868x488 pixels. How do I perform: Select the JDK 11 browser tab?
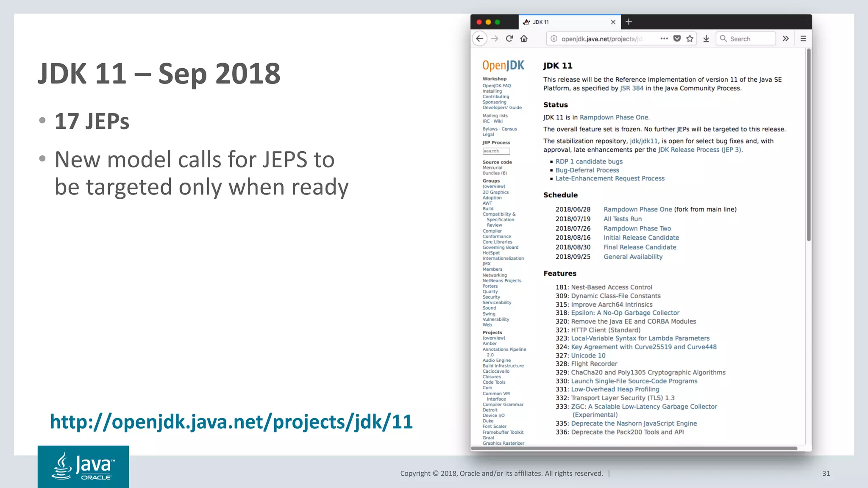(570, 22)
